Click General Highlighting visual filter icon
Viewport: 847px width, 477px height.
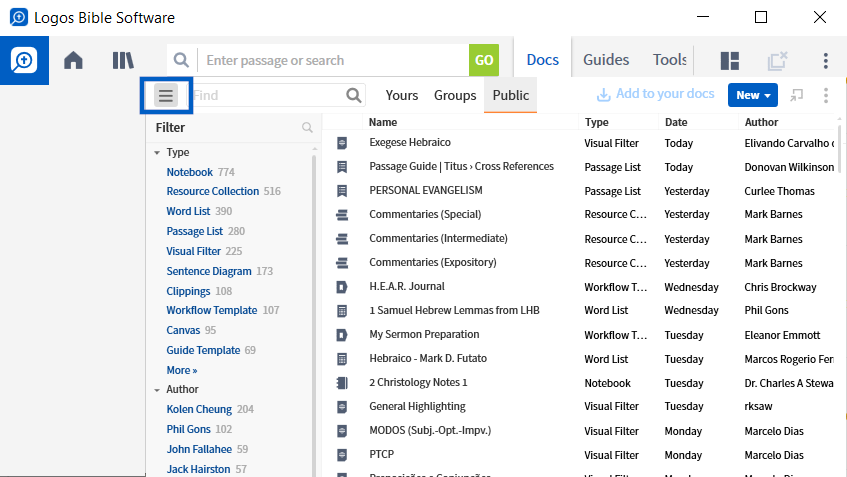coord(342,407)
